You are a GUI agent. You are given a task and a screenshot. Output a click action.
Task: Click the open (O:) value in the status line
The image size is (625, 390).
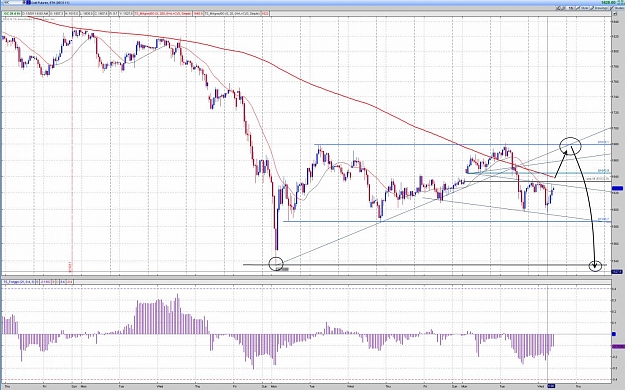[57, 14]
